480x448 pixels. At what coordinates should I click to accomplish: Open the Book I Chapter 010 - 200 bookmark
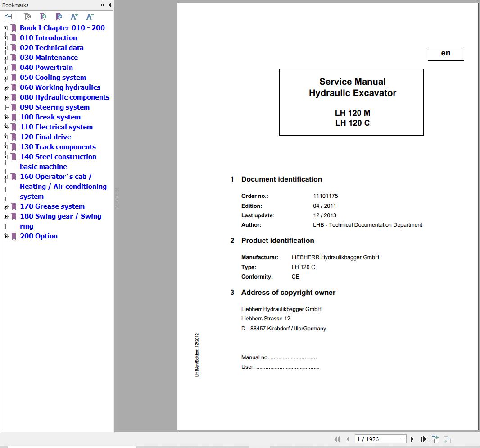(62, 28)
